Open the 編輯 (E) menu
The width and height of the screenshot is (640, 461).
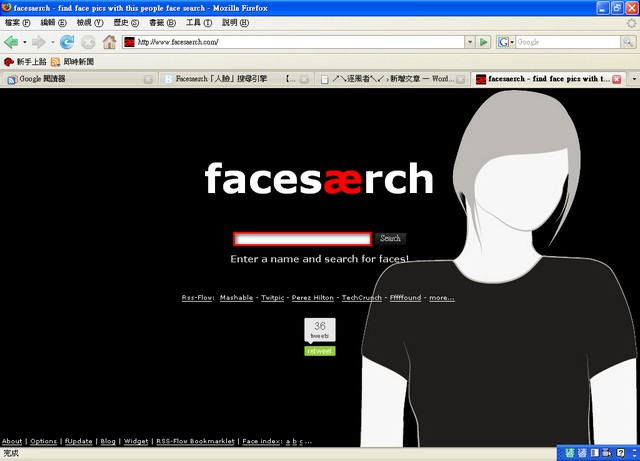[x=53, y=23]
